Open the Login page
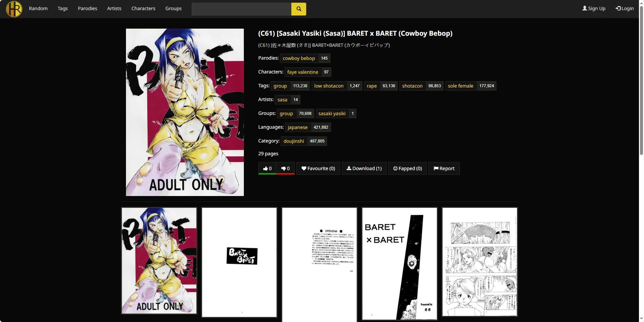The height and width of the screenshot is (322, 644). (x=624, y=8)
